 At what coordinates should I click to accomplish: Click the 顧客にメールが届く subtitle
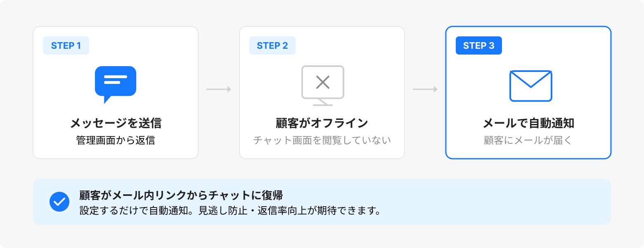click(528, 141)
